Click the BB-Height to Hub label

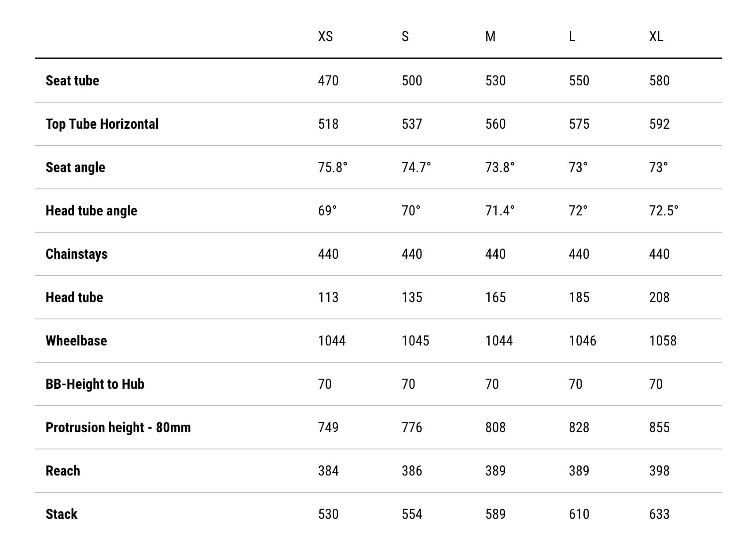click(95, 384)
